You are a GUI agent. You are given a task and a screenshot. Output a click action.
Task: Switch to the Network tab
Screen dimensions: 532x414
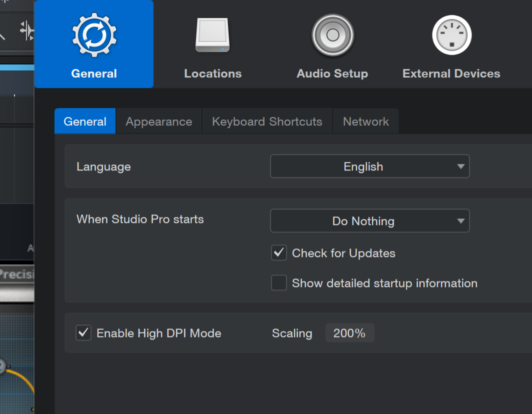pos(366,121)
